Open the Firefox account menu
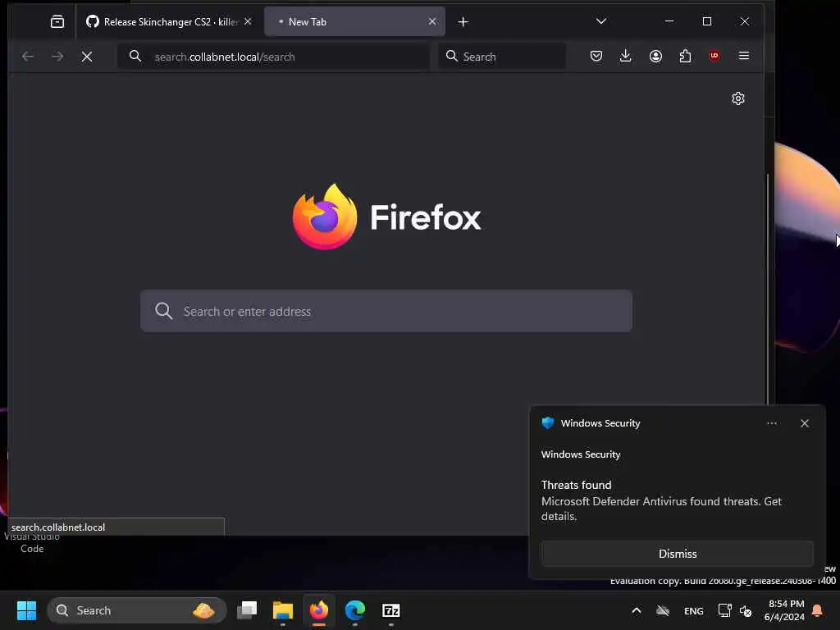The image size is (840, 630). [655, 56]
